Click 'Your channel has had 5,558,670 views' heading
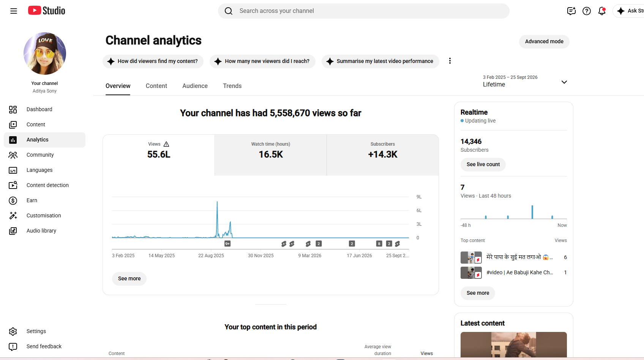 click(270, 113)
